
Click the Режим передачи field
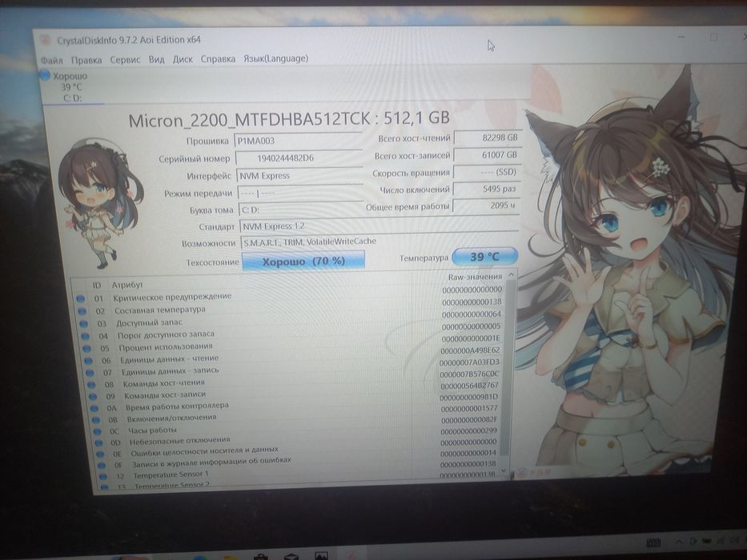point(300,193)
